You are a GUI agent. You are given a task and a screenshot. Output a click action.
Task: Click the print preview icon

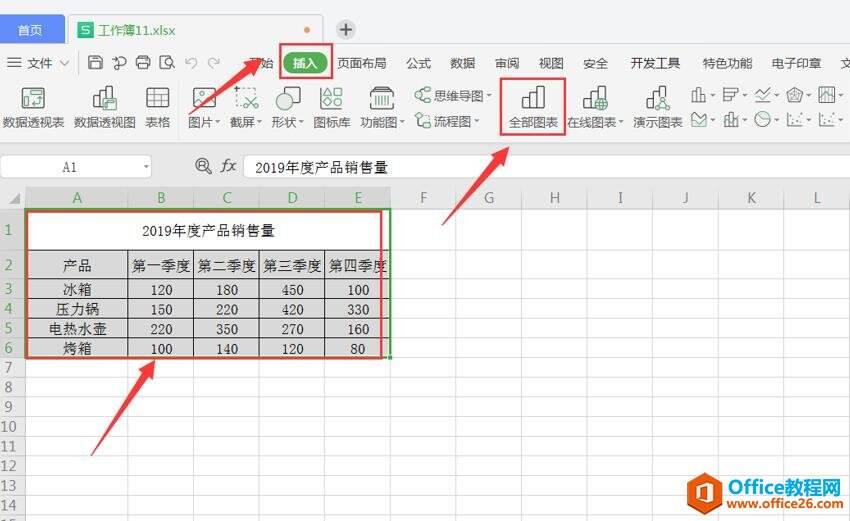(x=167, y=62)
